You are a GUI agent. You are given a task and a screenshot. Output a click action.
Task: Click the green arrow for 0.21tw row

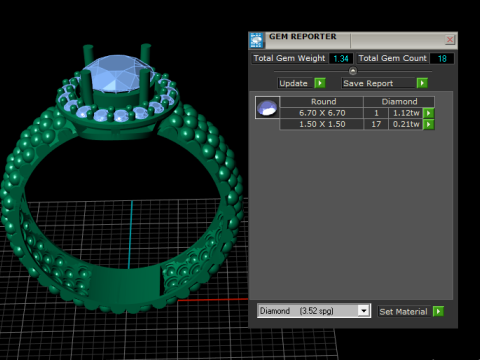click(428, 124)
